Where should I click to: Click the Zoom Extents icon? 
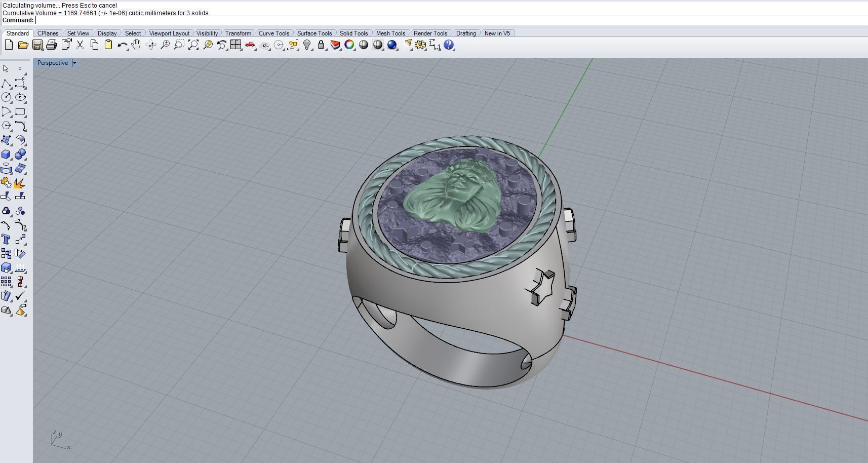[193, 45]
